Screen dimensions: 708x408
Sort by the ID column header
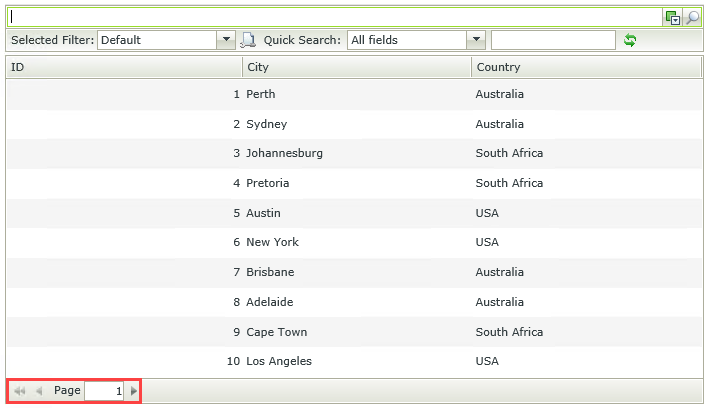tap(124, 67)
